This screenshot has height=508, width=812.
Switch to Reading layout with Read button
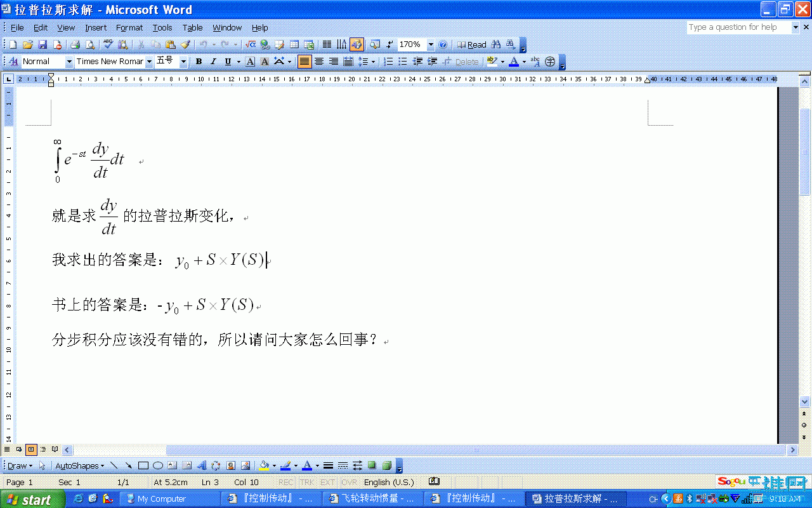pyautogui.click(x=472, y=44)
